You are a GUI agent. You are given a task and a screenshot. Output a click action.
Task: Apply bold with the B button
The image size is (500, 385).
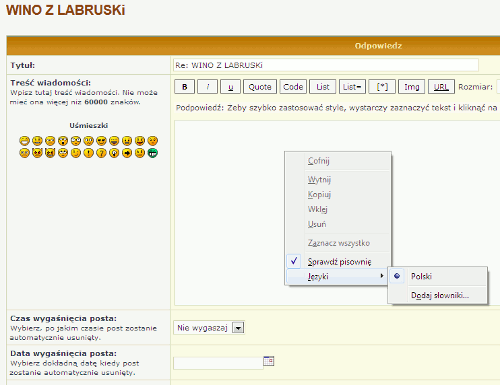(184, 87)
